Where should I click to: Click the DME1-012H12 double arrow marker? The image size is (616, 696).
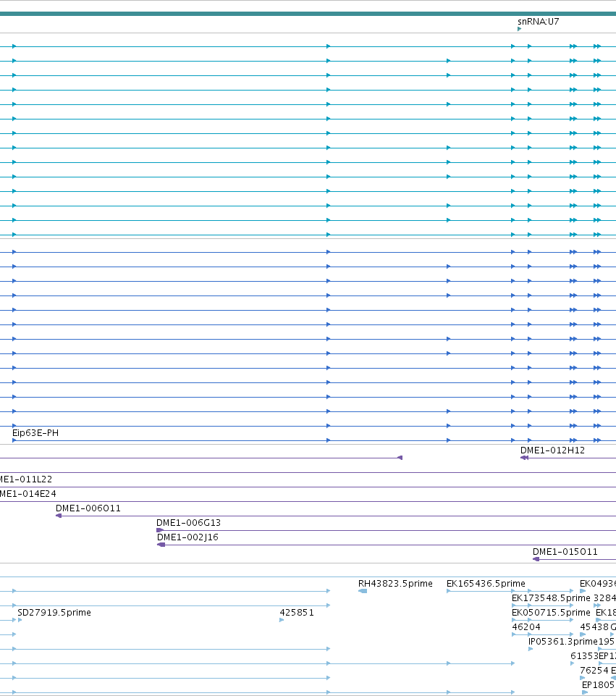click(524, 458)
